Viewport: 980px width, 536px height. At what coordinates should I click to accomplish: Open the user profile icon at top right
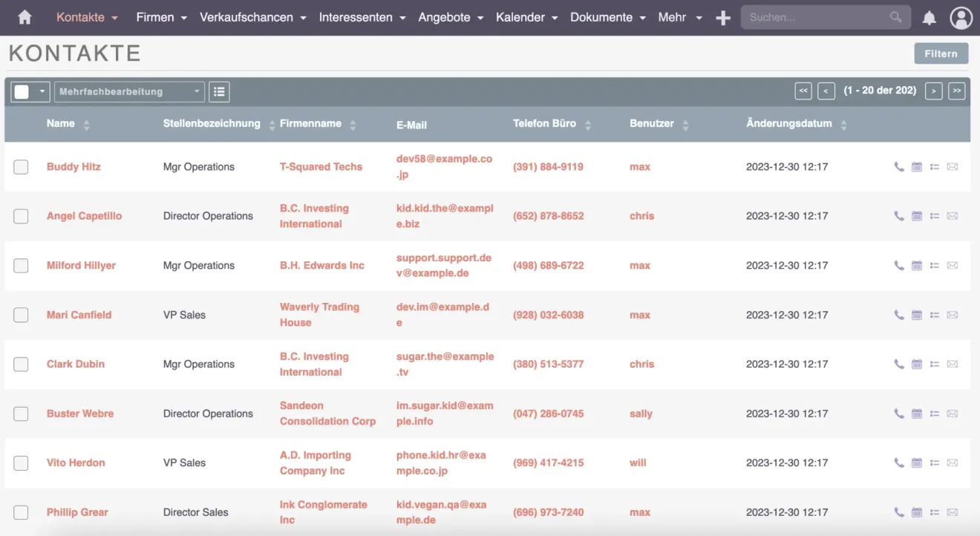point(961,17)
